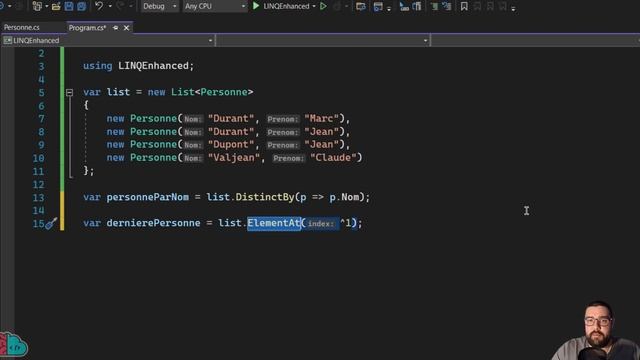Uncomment the selected lines

[x=447, y=6]
